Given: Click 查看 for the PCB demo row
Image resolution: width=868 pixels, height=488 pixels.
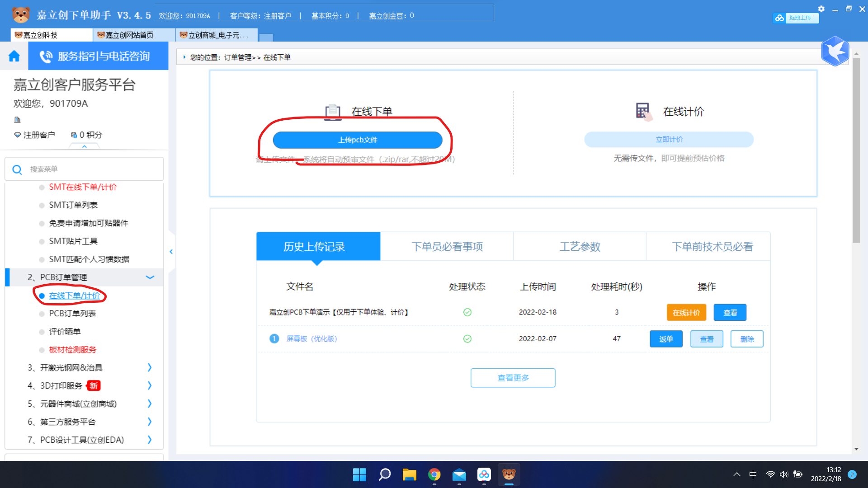Looking at the screenshot, I should (x=730, y=313).
